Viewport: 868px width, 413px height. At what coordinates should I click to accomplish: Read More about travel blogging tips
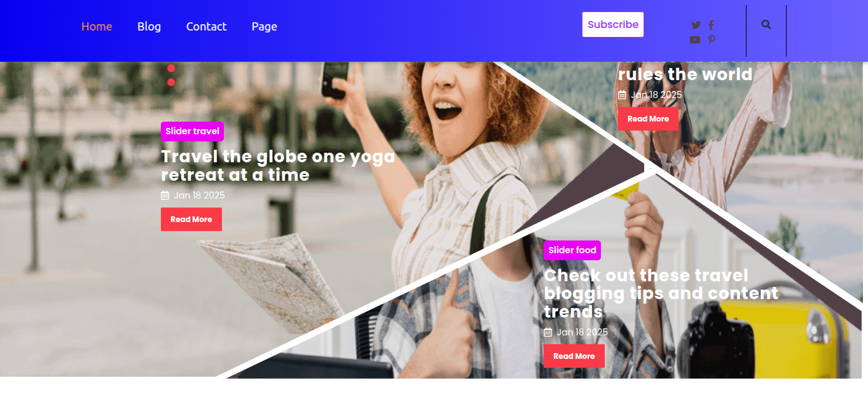(x=574, y=356)
